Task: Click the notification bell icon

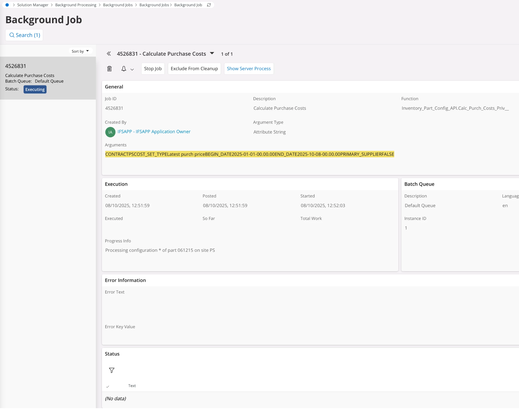Action: click(x=124, y=69)
